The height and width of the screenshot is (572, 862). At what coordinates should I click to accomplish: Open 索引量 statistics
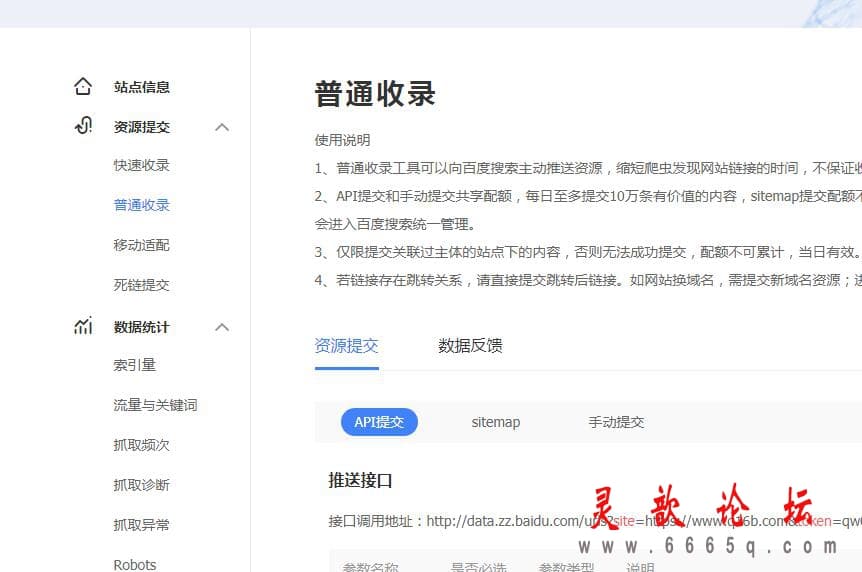tap(135, 365)
